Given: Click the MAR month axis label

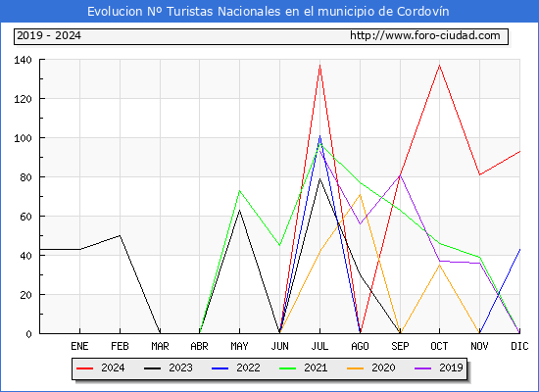Looking at the screenshot, I should coord(160,346).
